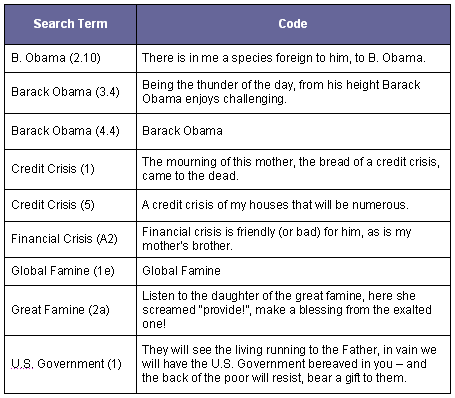
Task: Select the B. Obama (2.10) cell
Action: coord(70,58)
